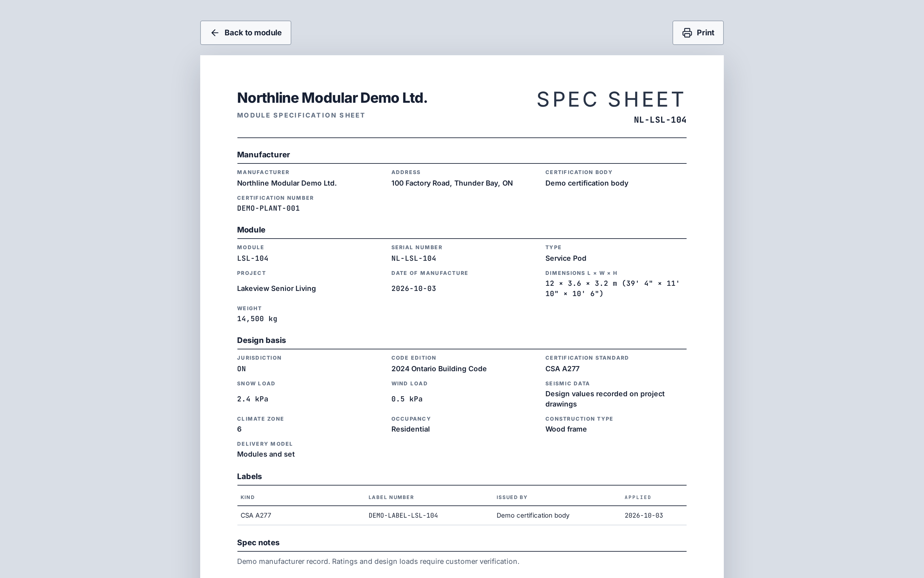Click the ISSUED BY column header

(x=512, y=497)
